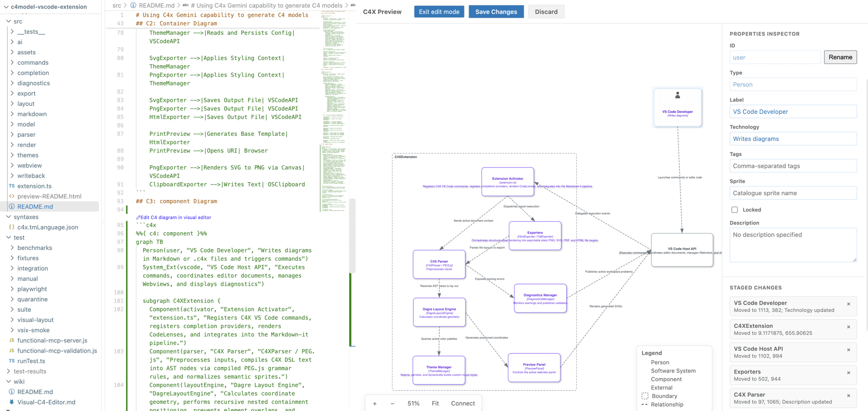This screenshot has width=868, height=411.
Task: Remove VS Code Developer staged change
Action: 849,304
